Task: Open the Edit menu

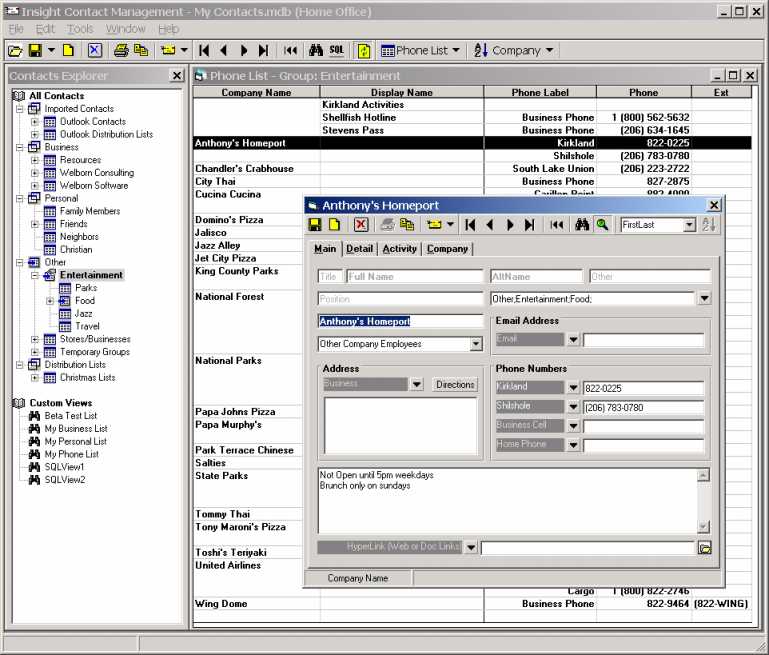Action: (45, 29)
